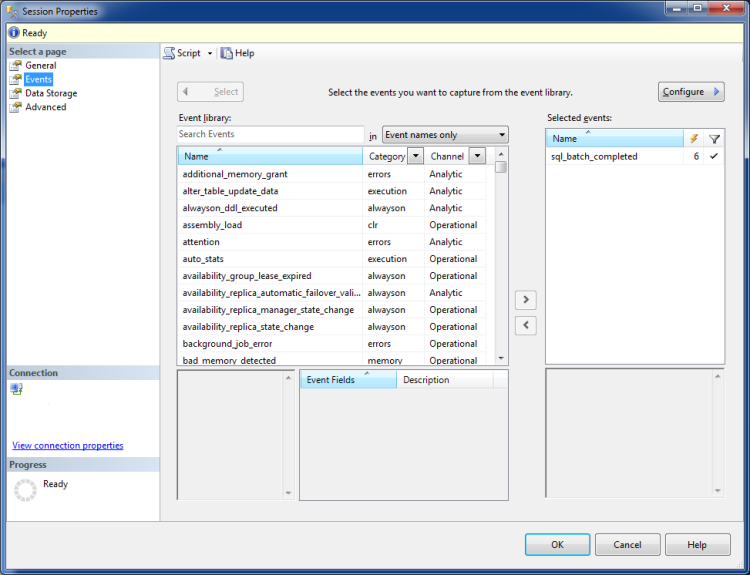
Task: Select background_job_error event row
Action: tap(331, 344)
